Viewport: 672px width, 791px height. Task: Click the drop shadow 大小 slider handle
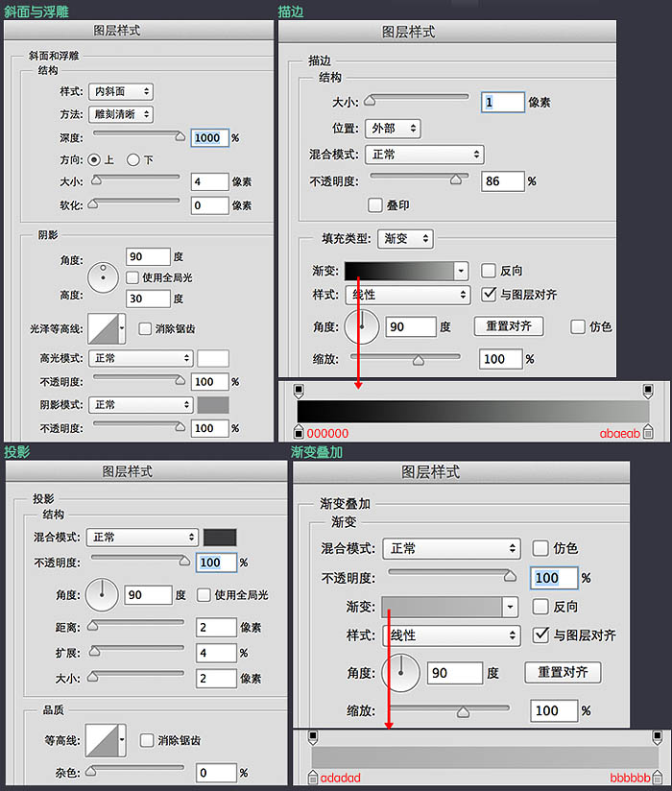pyautogui.click(x=92, y=677)
